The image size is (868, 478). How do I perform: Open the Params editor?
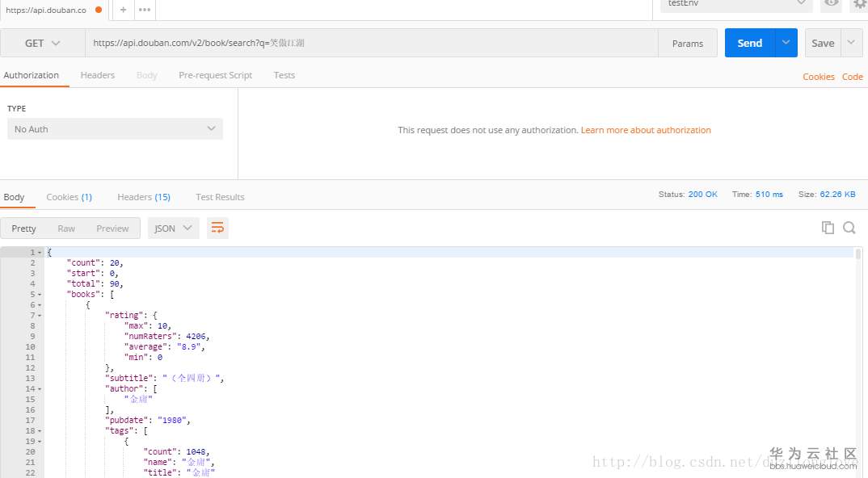[x=688, y=43]
